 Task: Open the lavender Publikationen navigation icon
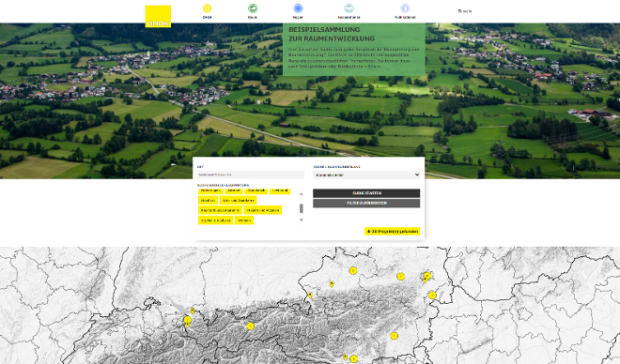tap(405, 8)
